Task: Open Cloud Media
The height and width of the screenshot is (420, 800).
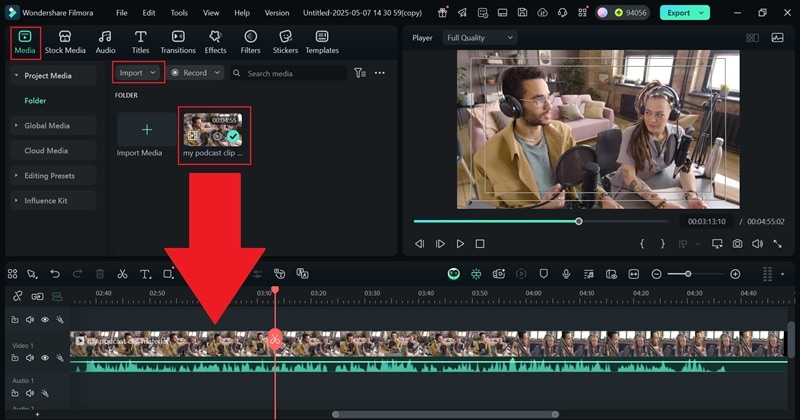Action: [x=53, y=151]
